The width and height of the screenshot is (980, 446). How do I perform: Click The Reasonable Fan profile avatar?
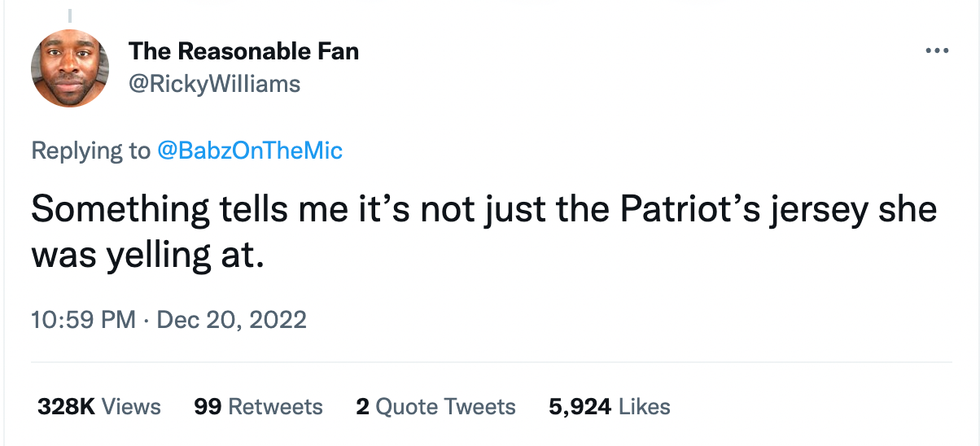[x=69, y=68]
